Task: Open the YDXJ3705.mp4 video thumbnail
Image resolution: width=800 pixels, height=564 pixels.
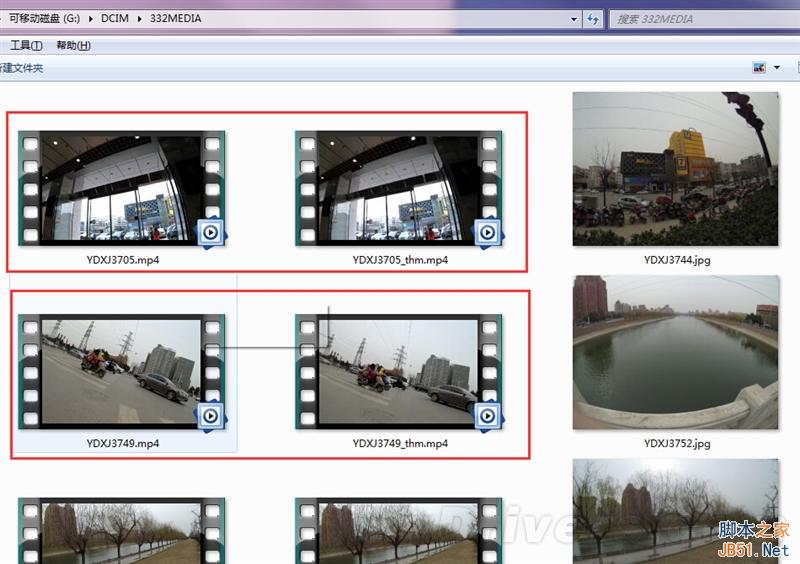Action: tap(121, 188)
